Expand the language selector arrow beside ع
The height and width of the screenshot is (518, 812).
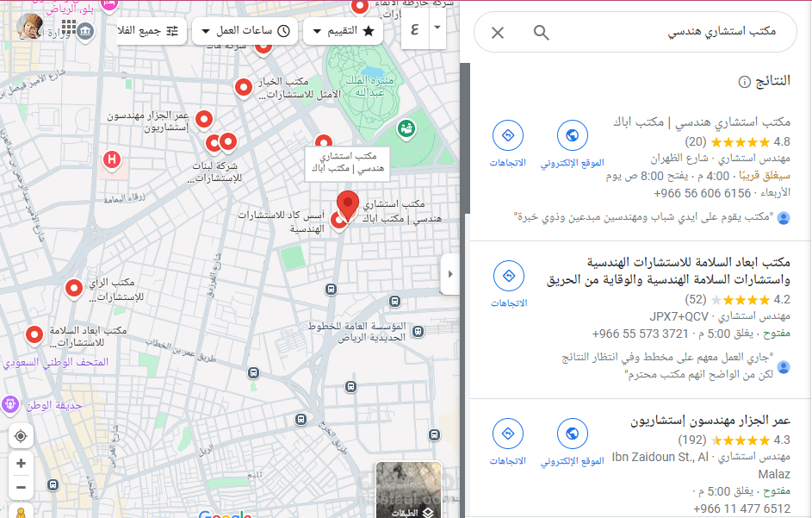(x=437, y=28)
